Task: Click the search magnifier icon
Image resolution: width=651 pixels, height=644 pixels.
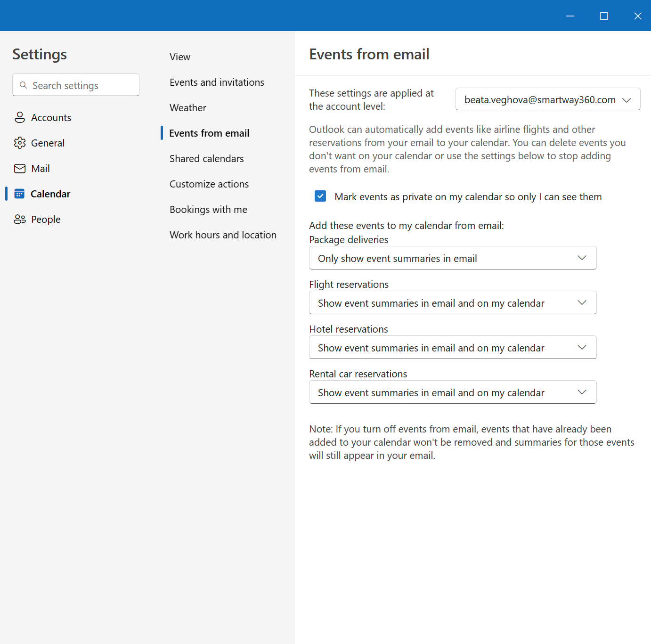Action: click(23, 85)
